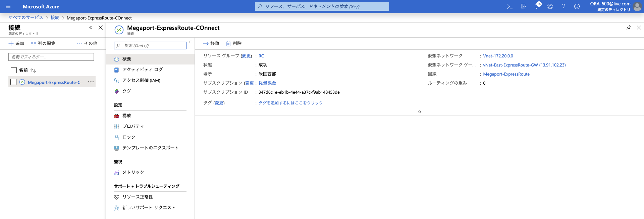This screenshot has width=644, height=219.
Task: Open directory and subscription filter icon
Action: [x=523, y=6]
